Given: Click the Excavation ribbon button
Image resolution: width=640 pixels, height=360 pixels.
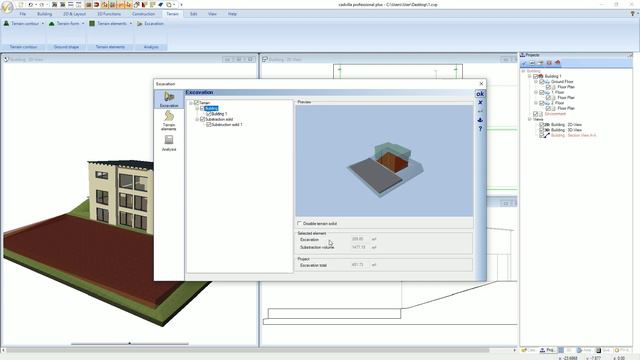Looking at the screenshot, I should coord(150,24).
